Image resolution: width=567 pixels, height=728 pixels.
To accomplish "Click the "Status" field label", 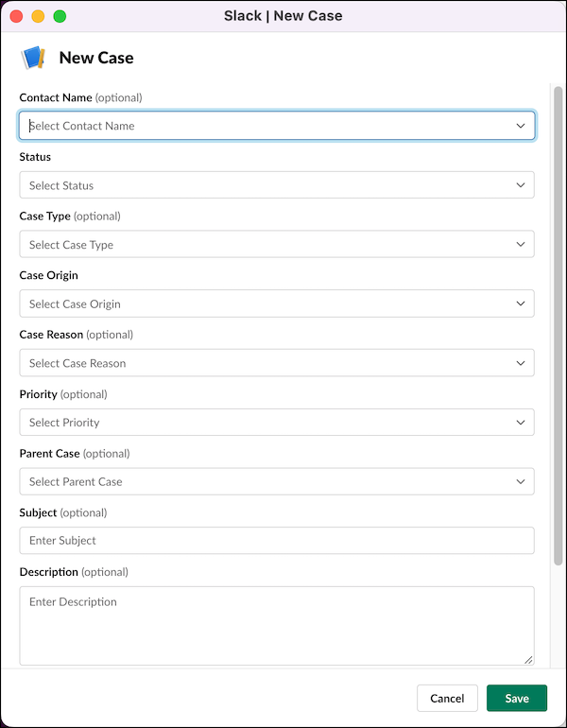I will pyautogui.click(x=35, y=157).
